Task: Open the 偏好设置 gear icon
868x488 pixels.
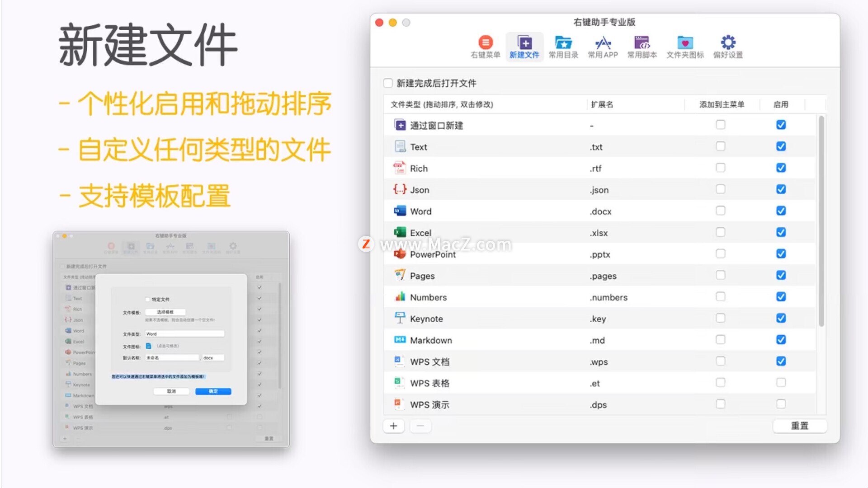Action: pos(728,42)
